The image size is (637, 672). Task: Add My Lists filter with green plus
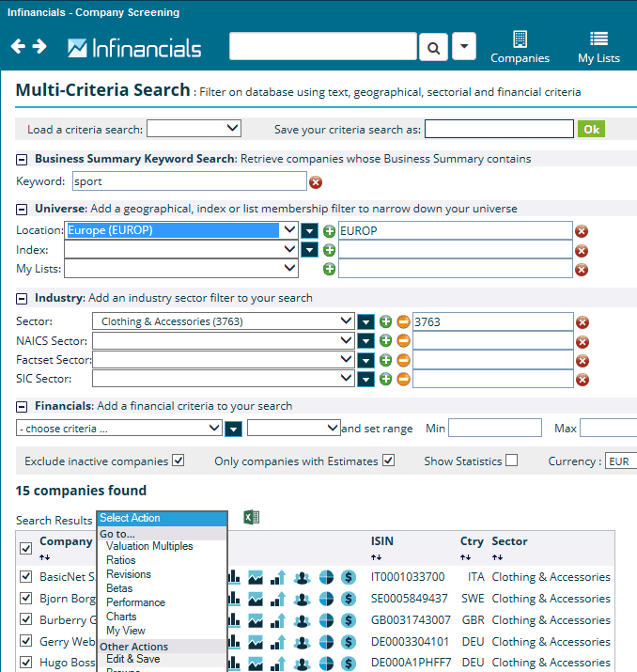329,269
